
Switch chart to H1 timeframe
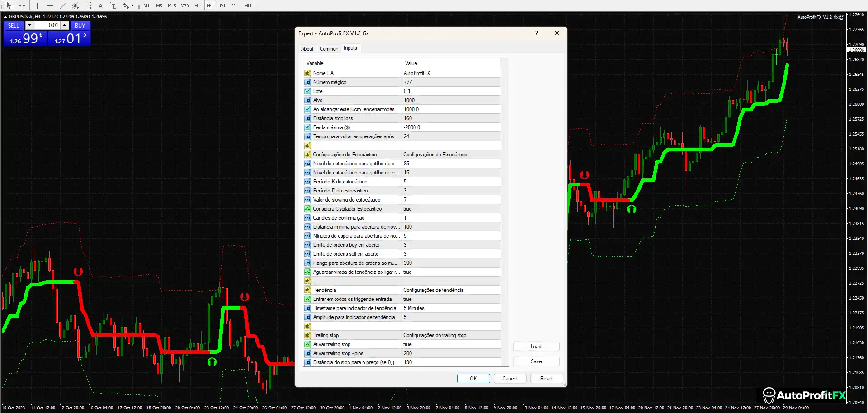197,5
